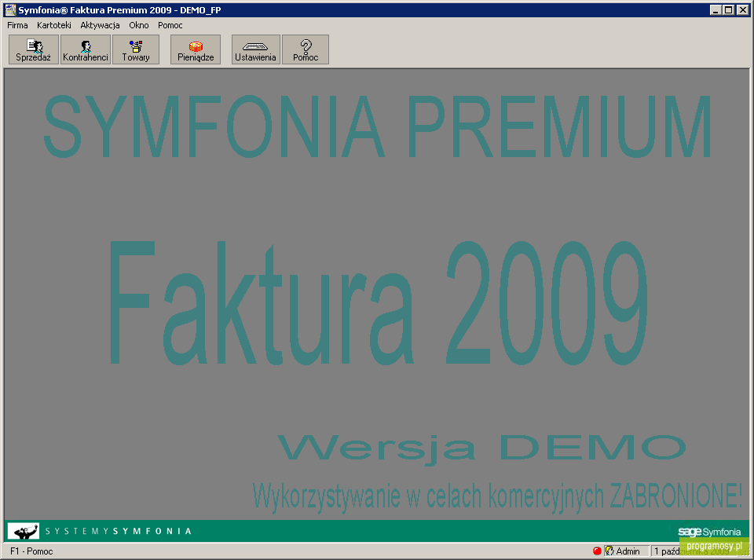Open the Pieniądze toolbar button
754x560 pixels.
[x=196, y=49]
